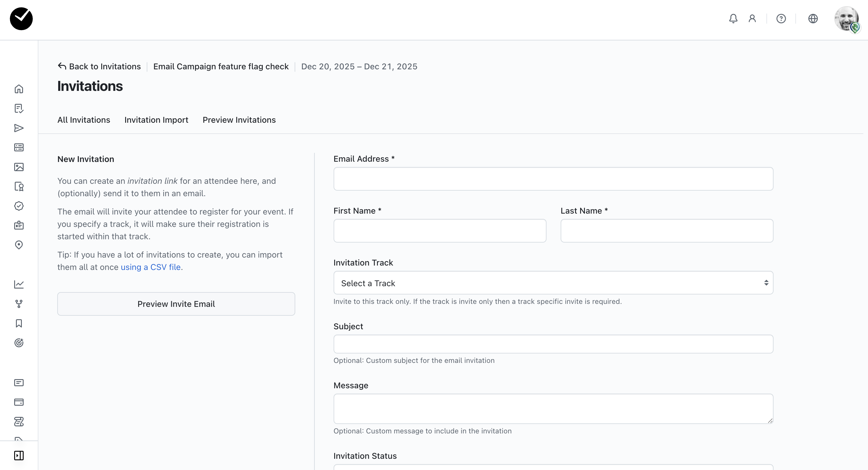Open the analytics line chart icon
The image size is (868, 470).
(x=19, y=284)
